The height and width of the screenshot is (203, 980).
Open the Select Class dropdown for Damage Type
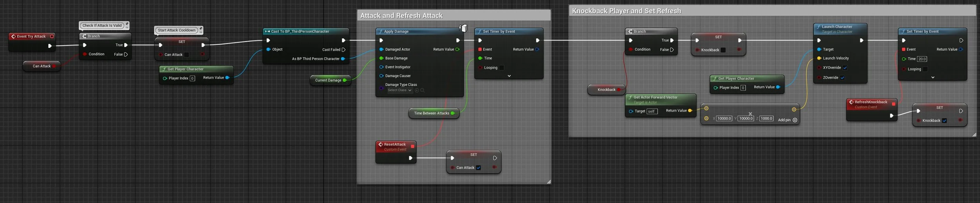click(x=399, y=90)
